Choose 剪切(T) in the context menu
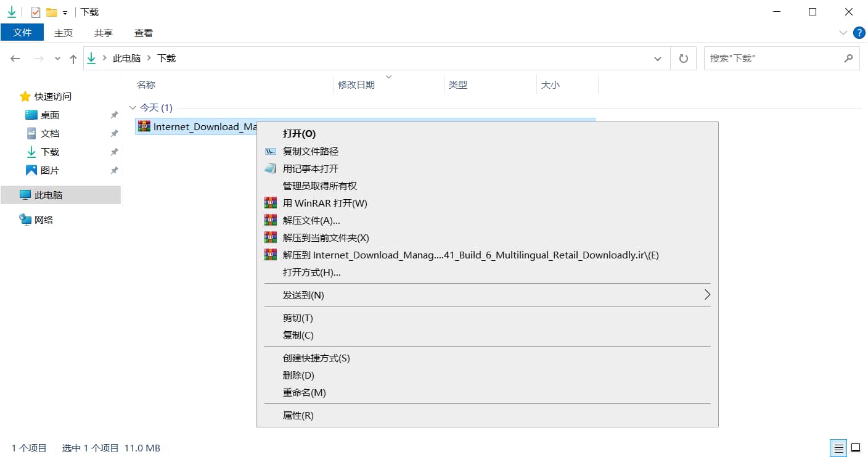The image size is (868, 457). pos(487,318)
